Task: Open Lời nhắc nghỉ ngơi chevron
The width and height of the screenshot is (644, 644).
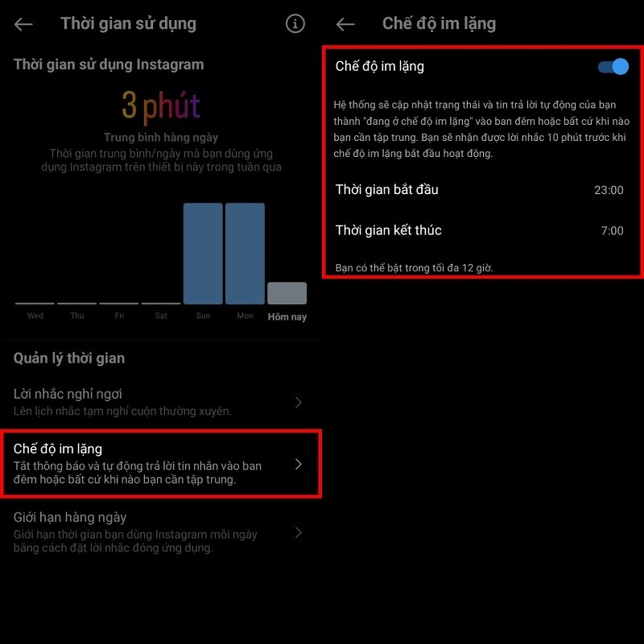Action: 299,402
